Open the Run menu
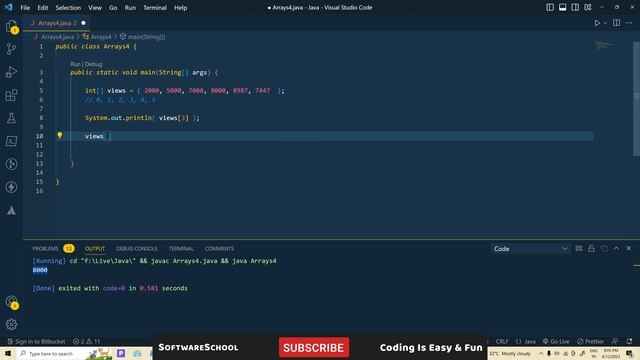640x360 pixels. (x=130, y=7)
